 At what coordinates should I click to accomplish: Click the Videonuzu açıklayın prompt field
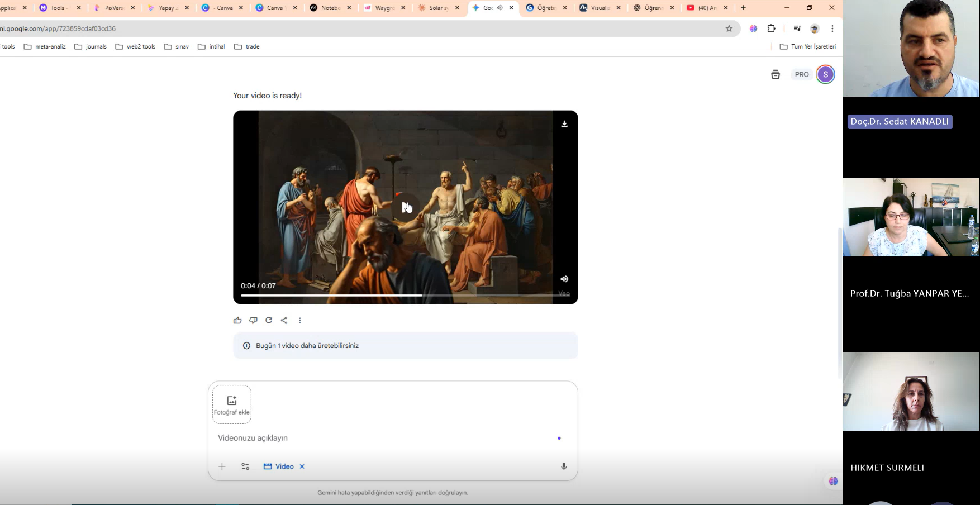point(380,438)
